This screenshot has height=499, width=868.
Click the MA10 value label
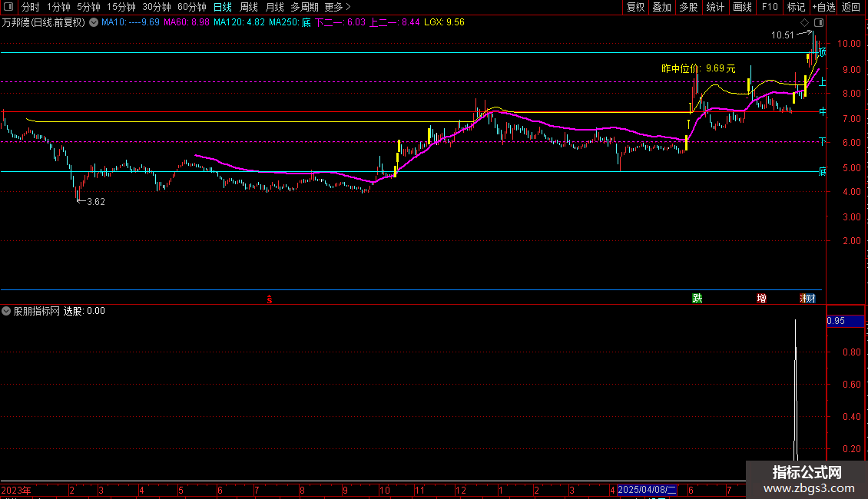tap(130, 22)
